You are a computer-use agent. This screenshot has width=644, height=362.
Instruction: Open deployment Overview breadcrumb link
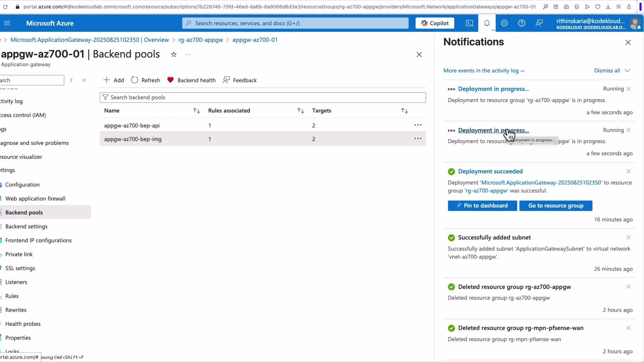point(90,40)
